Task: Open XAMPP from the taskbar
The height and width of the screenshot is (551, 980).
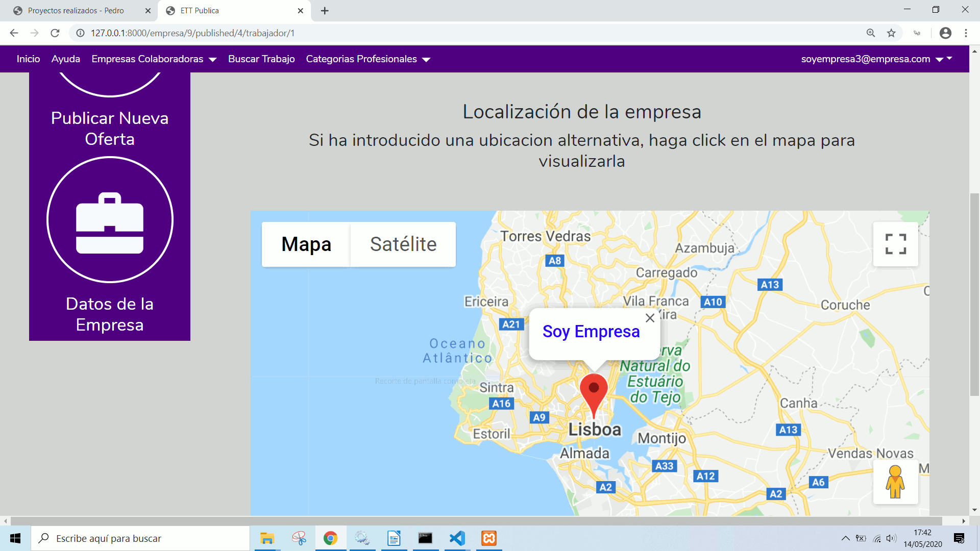Action: coord(489,538)
